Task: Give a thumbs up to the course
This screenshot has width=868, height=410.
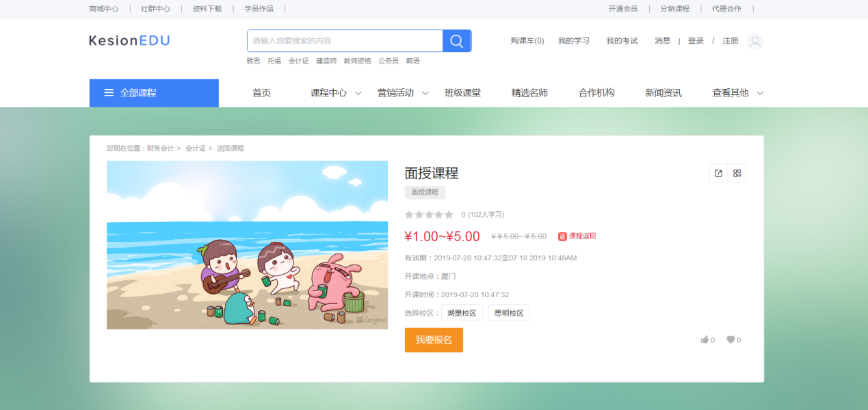Action: [x=705, y=340]
